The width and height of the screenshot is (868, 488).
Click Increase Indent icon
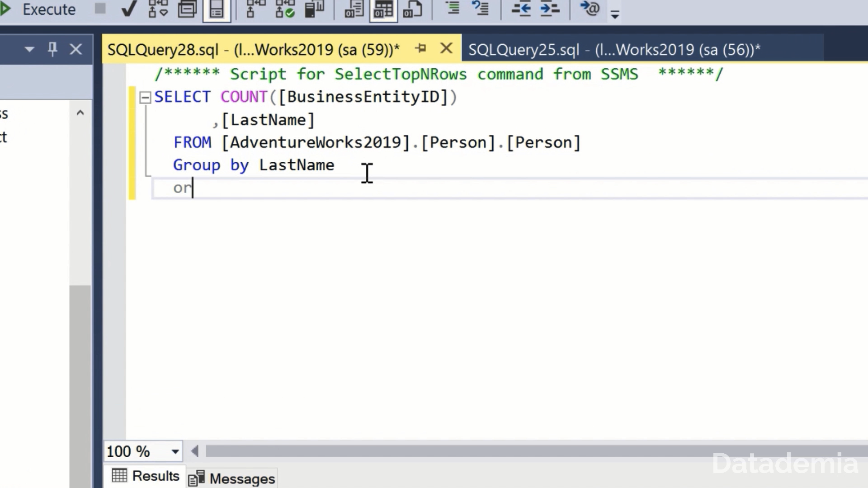[x=550, y=9]
